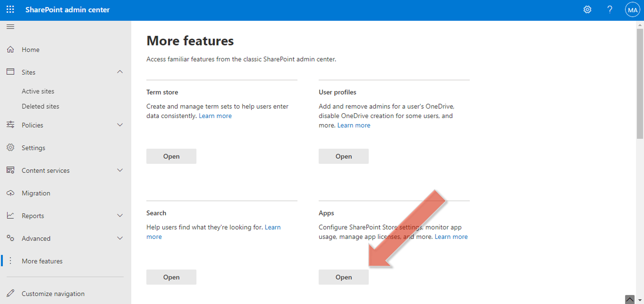Click the Reports chart icon
This screenshot has width=644, height=304.
pos(10,216)
